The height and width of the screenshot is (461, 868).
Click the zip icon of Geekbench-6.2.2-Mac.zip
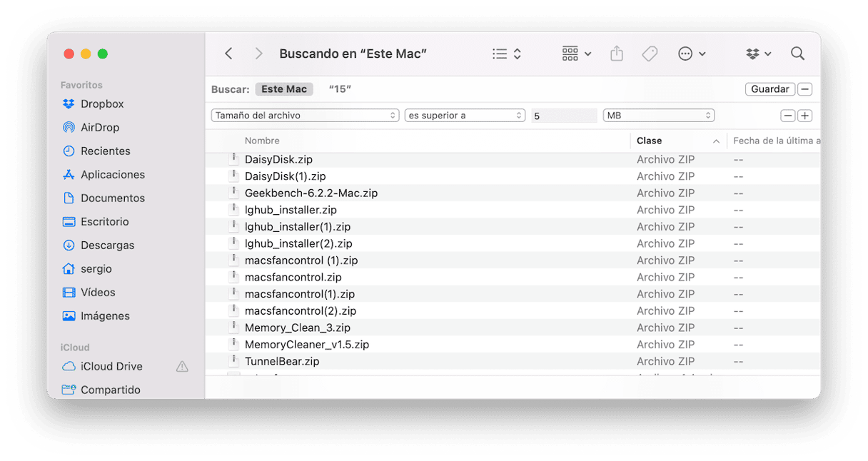pyautogui.click(x=233, y=192)
